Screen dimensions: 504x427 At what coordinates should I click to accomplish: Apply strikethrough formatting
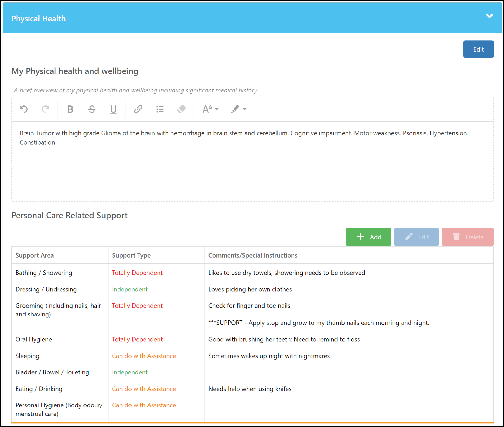coord(92,109)
